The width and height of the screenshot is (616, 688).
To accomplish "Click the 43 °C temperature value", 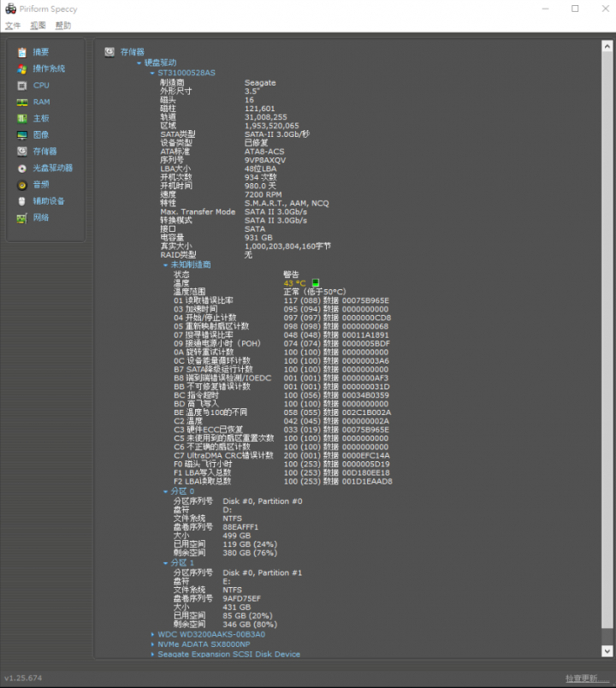I will 294,283.
